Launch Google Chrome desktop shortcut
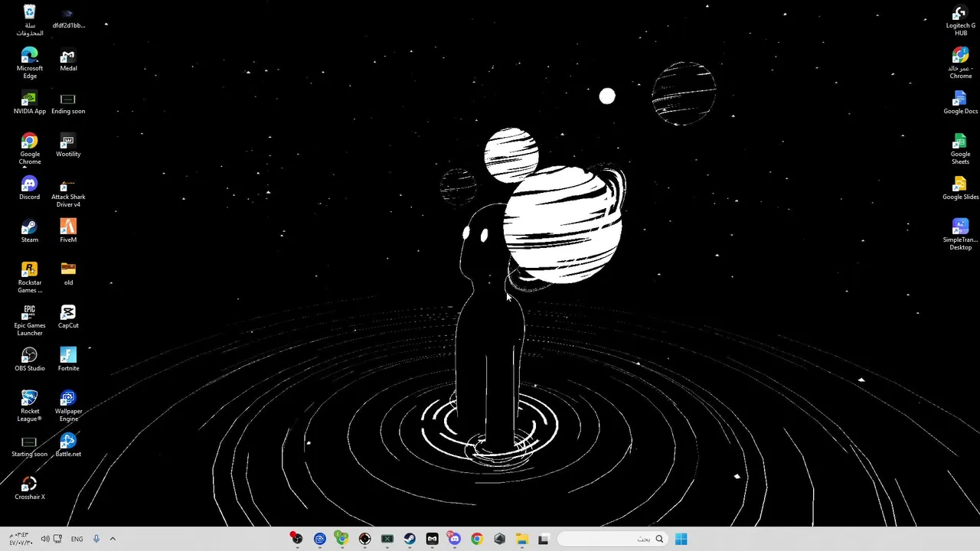Image resolution: width=980 pixels, height=551 pixels. tap(29, 149)
